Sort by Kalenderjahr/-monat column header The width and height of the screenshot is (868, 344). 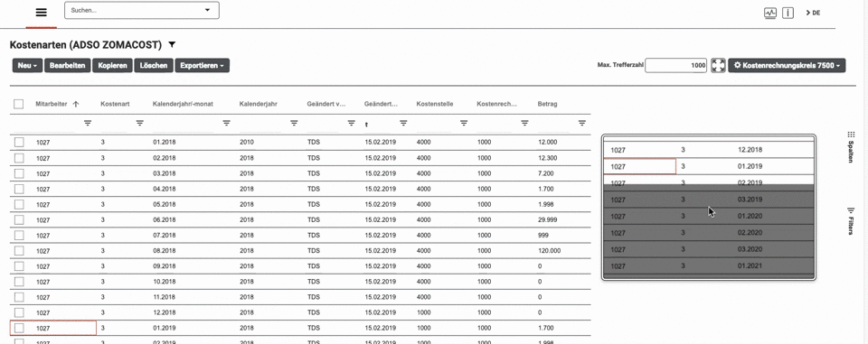[x=184, y=104]
